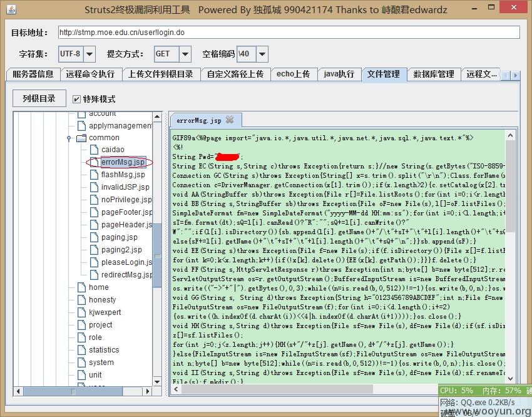This screenshot has width=532, height=417.
Task: Open the 提交方式 GET dropdown
Action: 185,54
